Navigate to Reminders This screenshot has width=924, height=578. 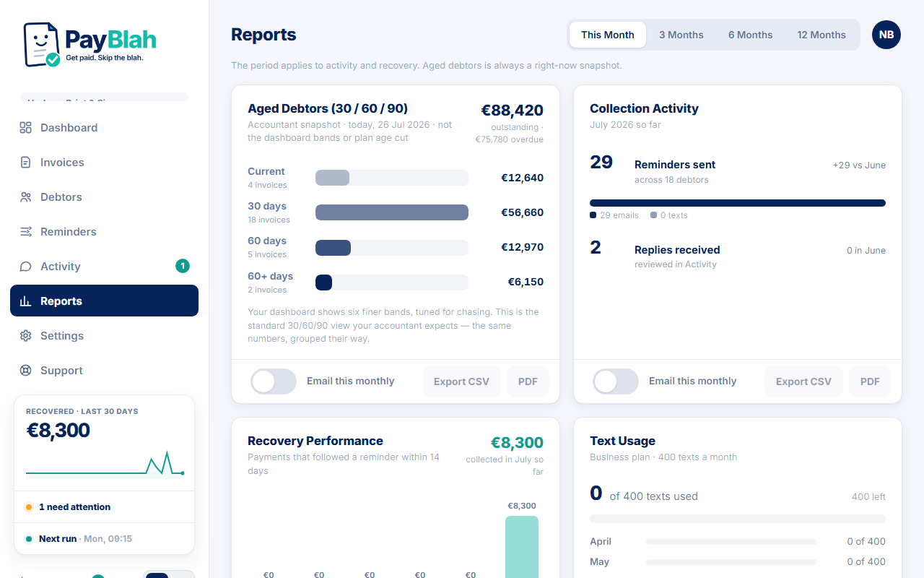pos(104,232)
